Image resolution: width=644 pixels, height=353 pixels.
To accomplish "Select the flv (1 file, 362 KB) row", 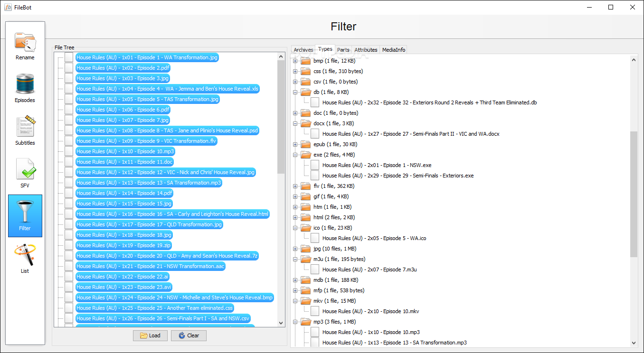I will [334, 186].
